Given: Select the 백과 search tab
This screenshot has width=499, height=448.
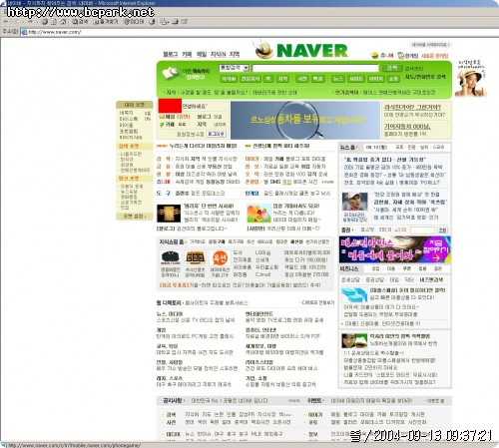Looking at the screenshot, I should (x=317, y=79).
